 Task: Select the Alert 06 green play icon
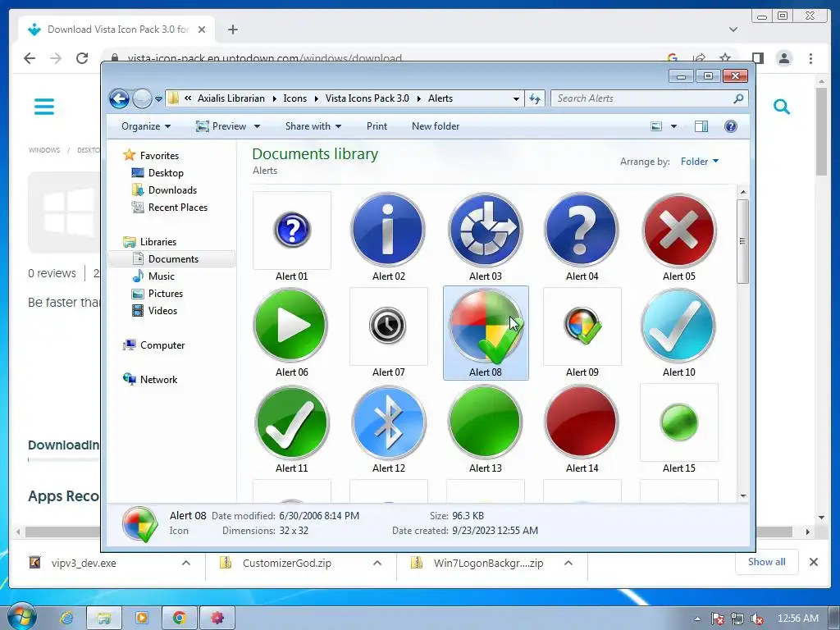tap(291, 325)
